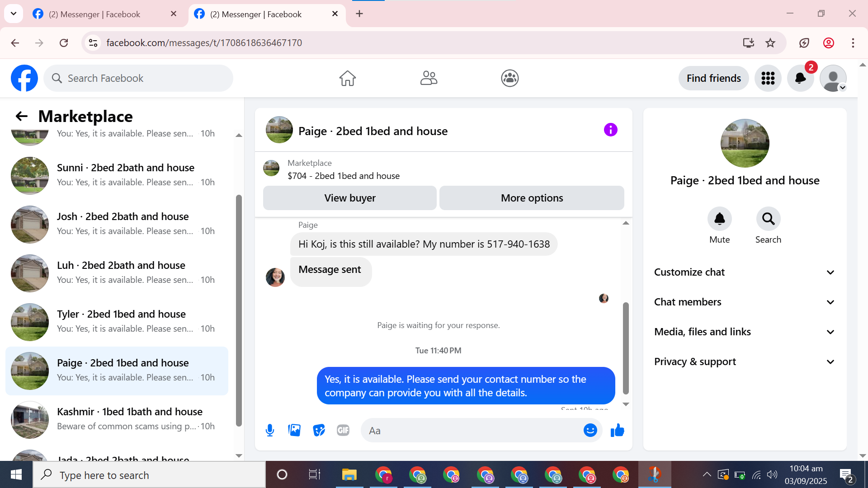This screenshot has height=488, width=868.
Task: Open the Windows Start menu
Action: pos(16,475)
